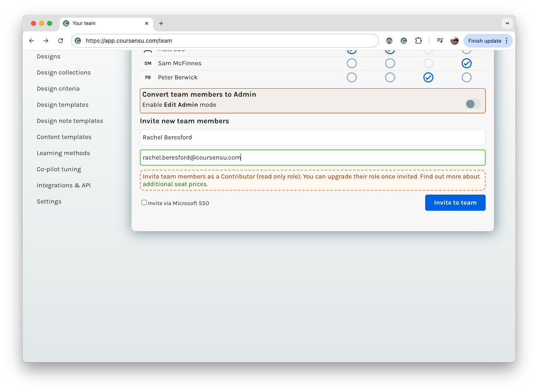
Task: Select last role radio for Peter Berwick
Action: (467, 77)
